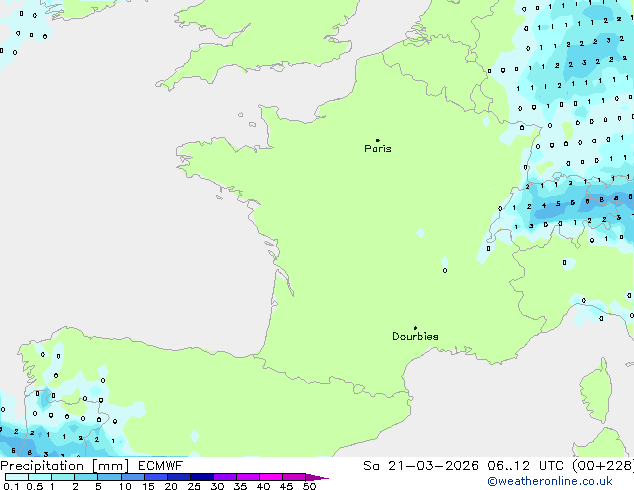
Task: Pick the 20–25 mm legend swatch
Action: pos(178,477)
